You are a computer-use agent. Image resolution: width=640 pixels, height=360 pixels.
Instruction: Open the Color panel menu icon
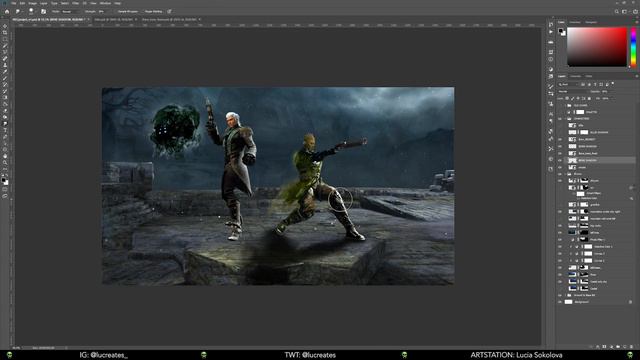click(636, 22)
